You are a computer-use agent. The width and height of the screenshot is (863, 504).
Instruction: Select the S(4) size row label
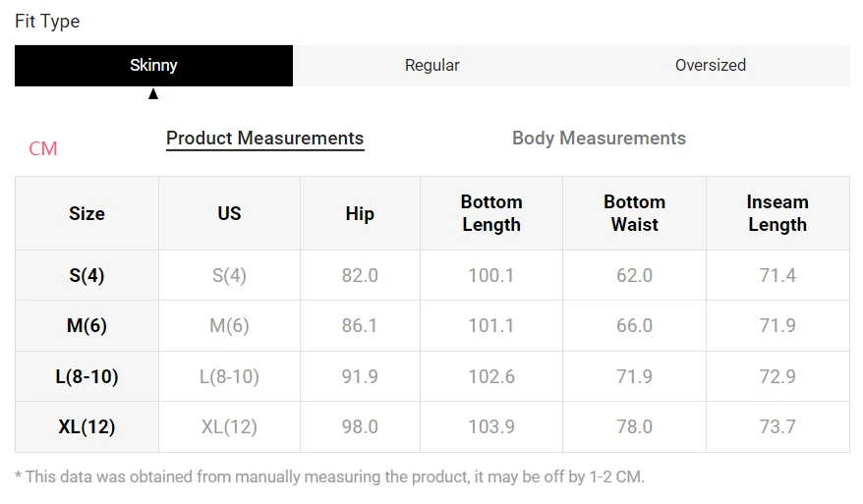[86, 275]
